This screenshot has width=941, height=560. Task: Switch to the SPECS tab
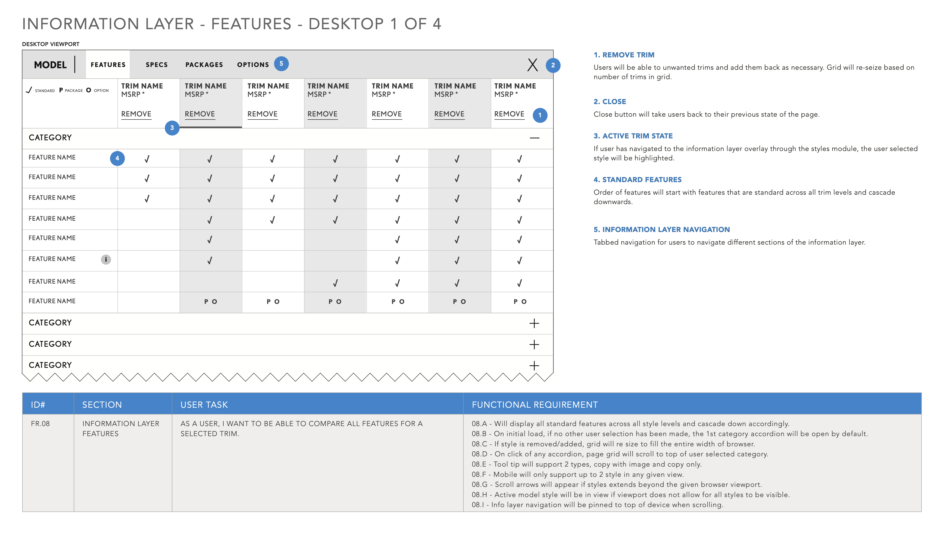pyautogui.click(x=156, y=65)
